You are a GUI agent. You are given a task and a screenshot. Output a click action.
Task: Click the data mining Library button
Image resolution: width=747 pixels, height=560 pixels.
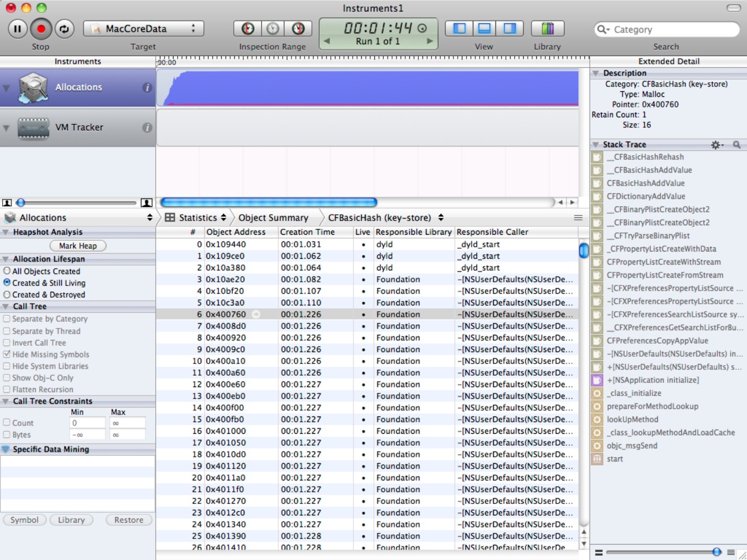[x=71, y=520]
